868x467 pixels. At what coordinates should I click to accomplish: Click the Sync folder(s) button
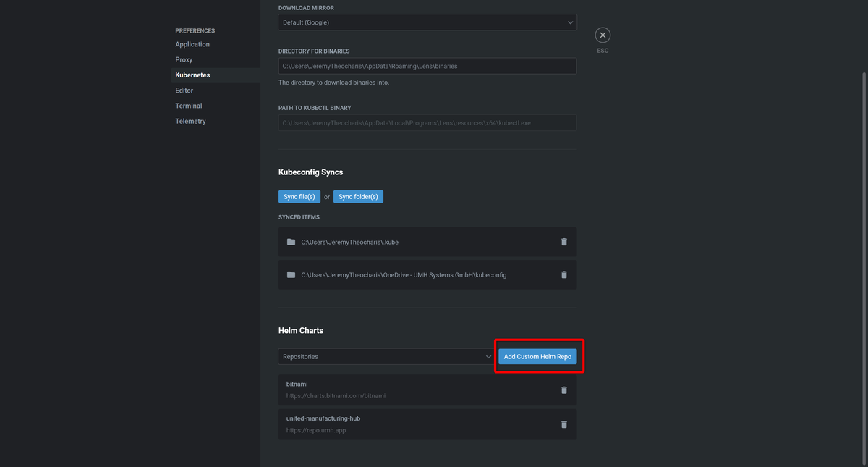[358, 195]
